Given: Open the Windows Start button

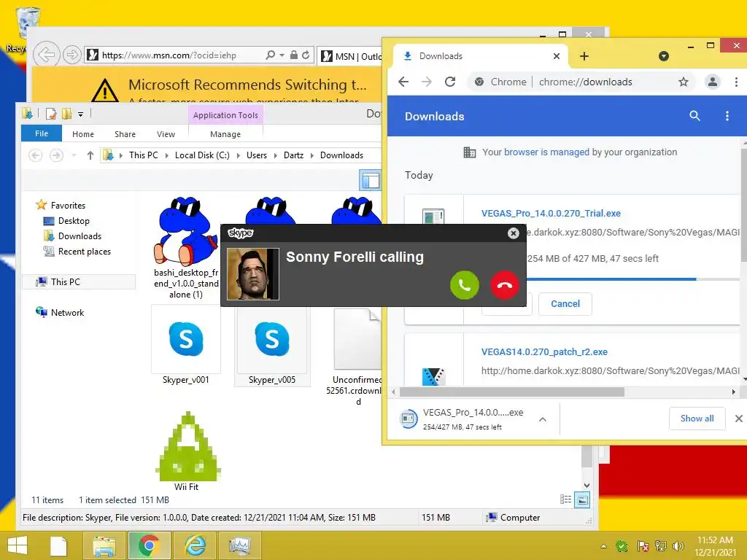Looking at the screenshot, I should point(18,545).
